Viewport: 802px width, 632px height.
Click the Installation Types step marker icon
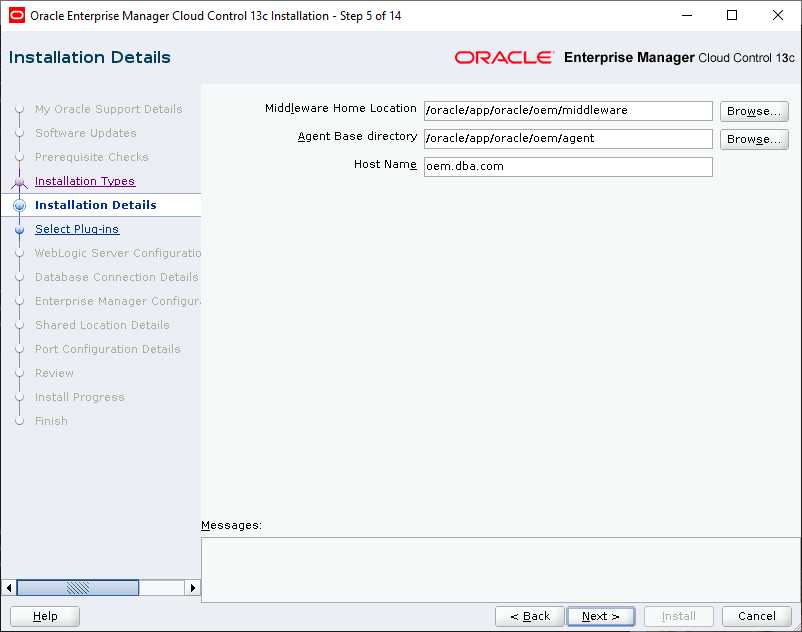(x=19, y=182)
